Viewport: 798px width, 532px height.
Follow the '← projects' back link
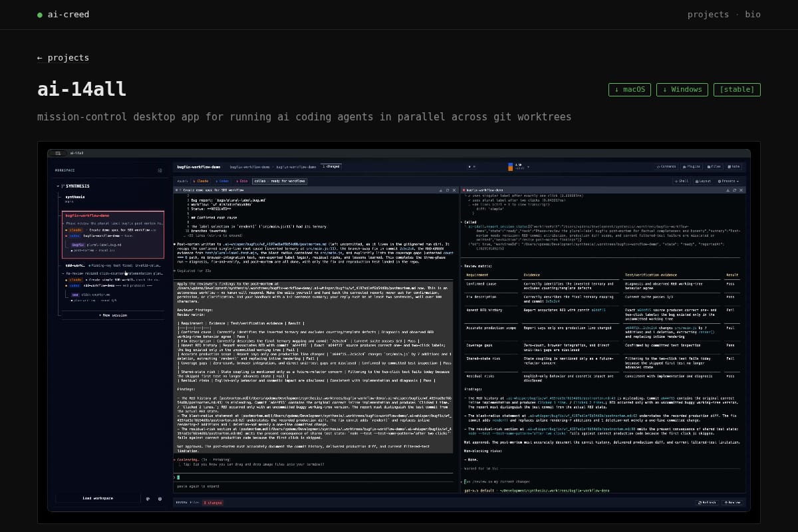(63, 57)
